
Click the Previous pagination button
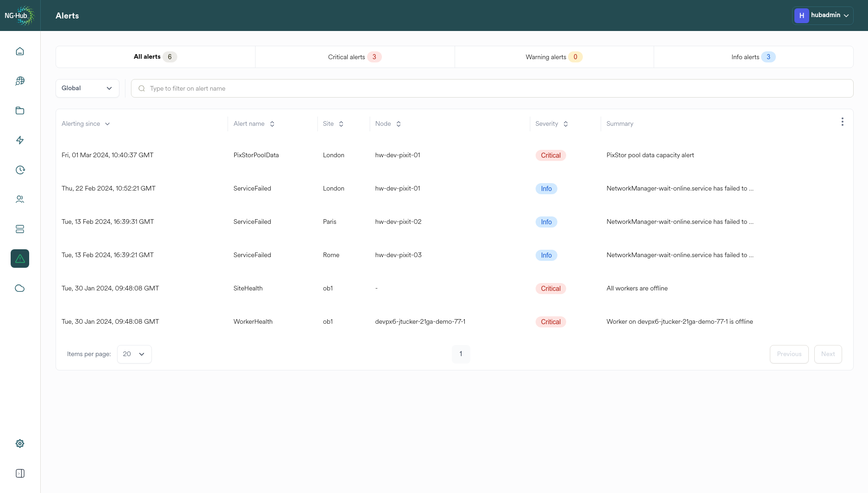click(789, 354)
